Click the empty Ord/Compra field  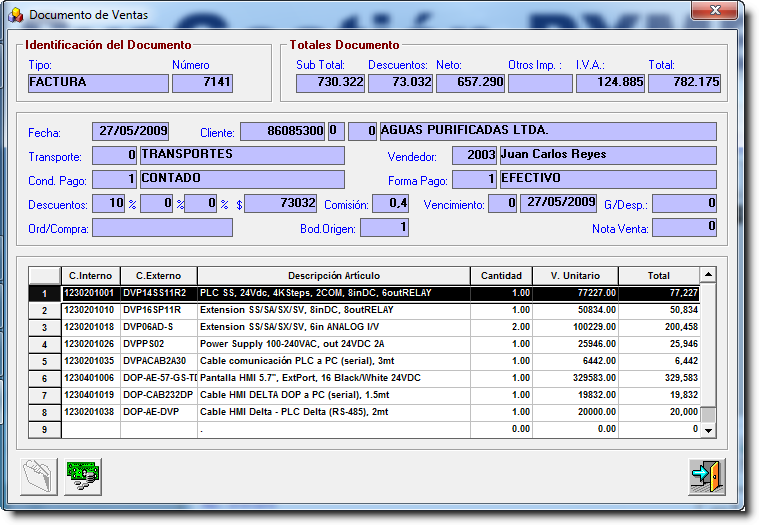[x=162, y=227]
